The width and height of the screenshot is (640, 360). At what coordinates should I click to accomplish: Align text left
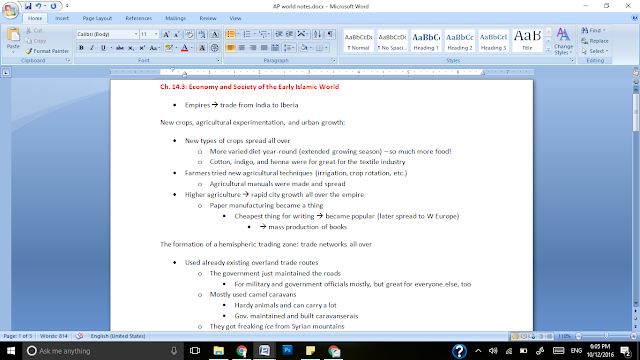coord(231,48)
